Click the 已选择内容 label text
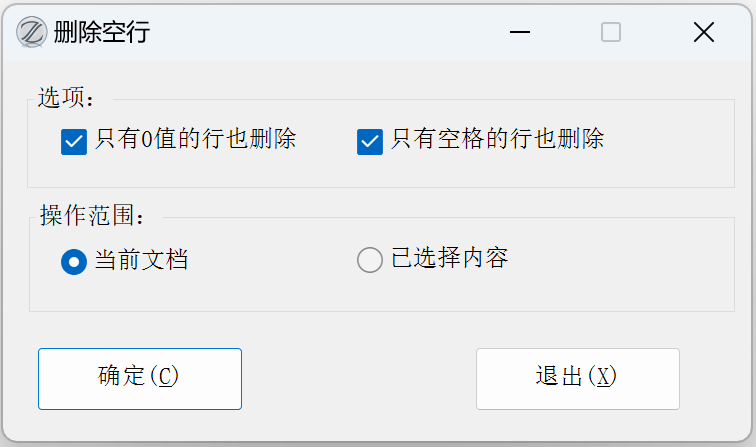Viewport: 756px width, 447px height. [x=449, y=259]
